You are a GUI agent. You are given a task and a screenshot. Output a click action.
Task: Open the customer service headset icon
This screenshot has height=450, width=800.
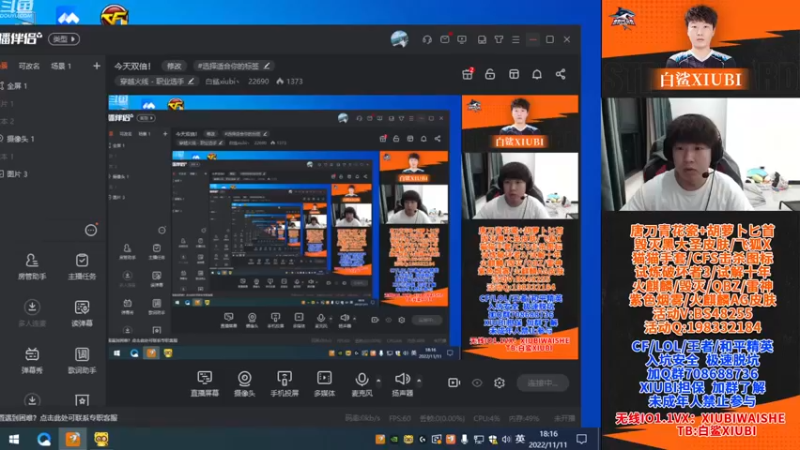pos(427,39)
